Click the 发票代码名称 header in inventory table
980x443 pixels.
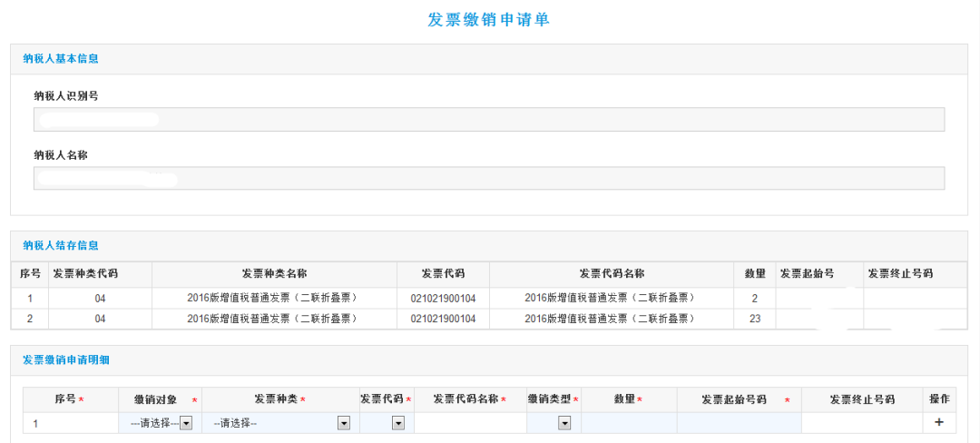click(x=612, y=273)
